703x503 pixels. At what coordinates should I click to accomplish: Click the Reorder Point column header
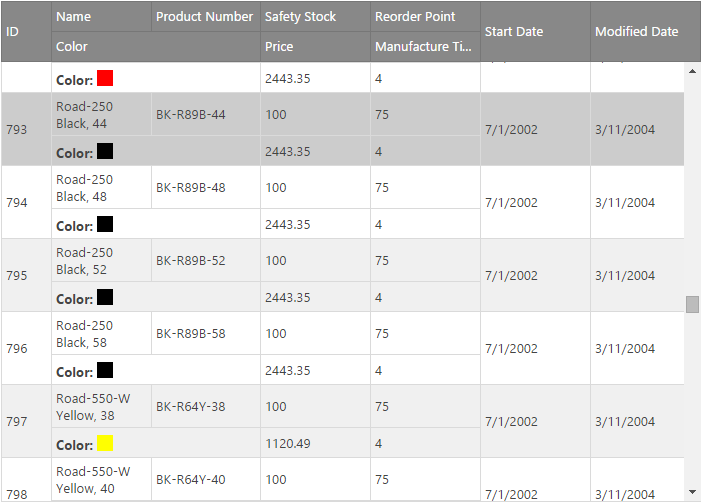(x=425, y=17)
